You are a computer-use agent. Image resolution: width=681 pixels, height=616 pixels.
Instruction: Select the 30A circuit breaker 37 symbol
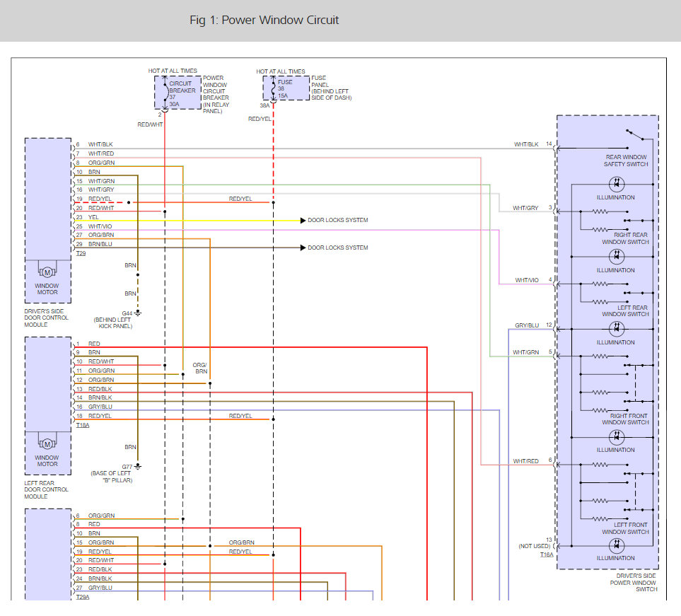(165, 92)
